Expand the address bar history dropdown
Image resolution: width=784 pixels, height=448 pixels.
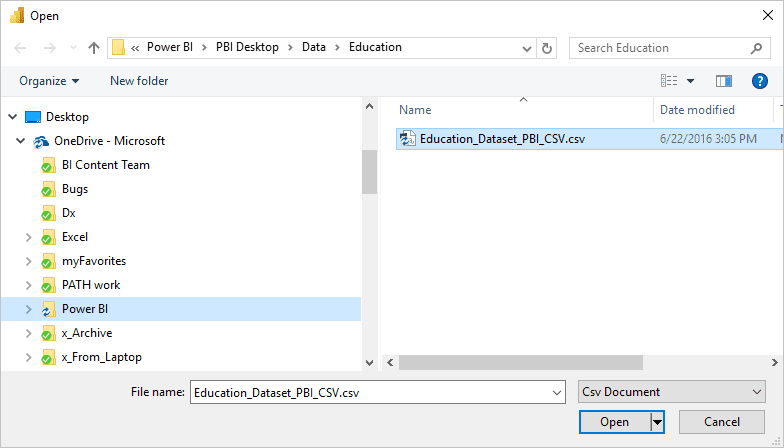coord(526,48)
